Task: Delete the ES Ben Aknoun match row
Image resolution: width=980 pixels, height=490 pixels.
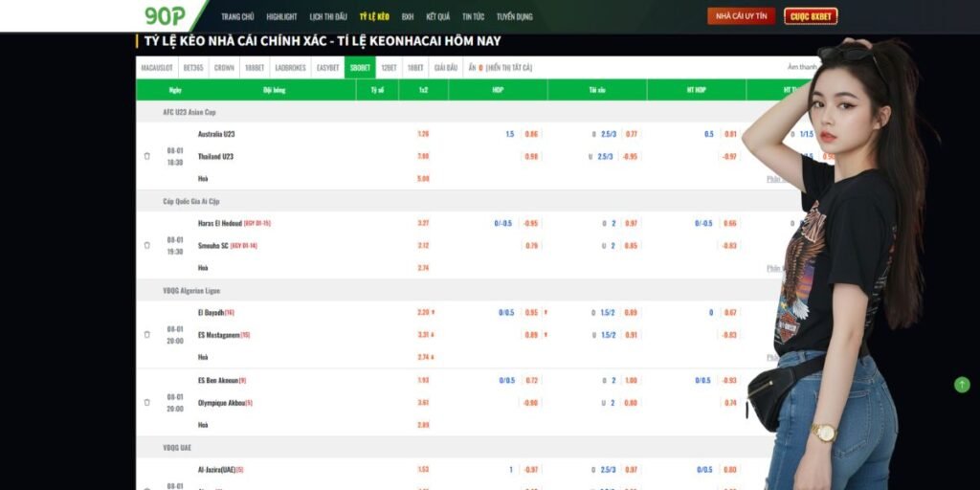Action: pos(147,402)
